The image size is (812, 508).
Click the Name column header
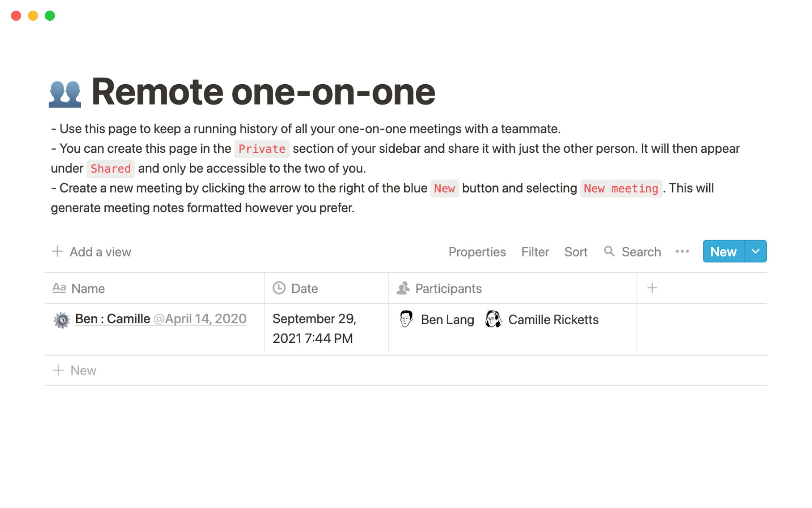tap(88, 288)
